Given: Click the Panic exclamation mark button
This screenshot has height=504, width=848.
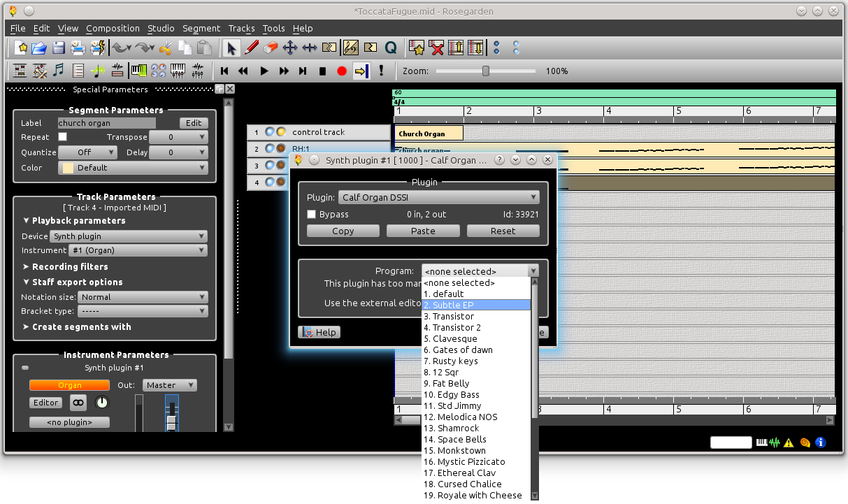Looking at the screenshot, I should (x=381, y=71).
